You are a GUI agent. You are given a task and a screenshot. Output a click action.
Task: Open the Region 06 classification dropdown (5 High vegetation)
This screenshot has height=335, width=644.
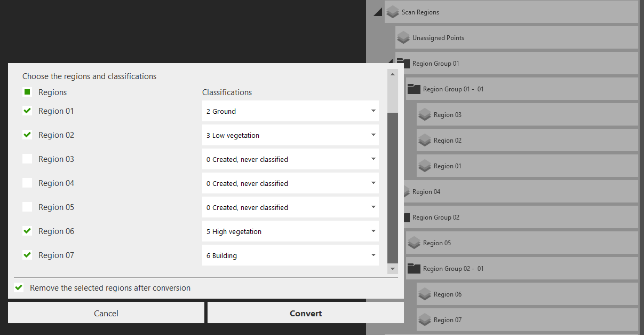tap(290, 231)
